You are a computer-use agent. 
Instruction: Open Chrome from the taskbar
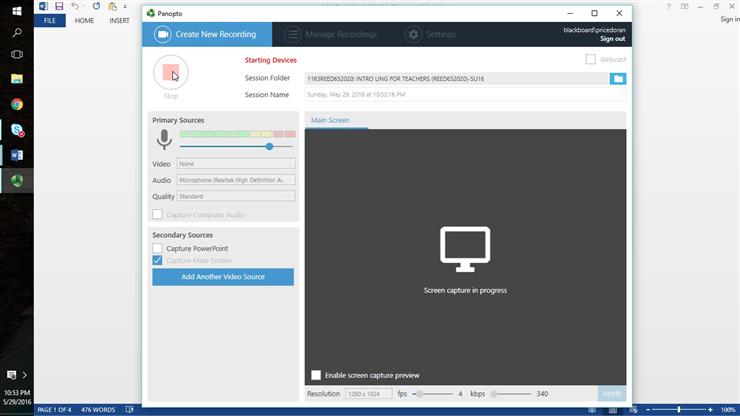tap(17, 104)
